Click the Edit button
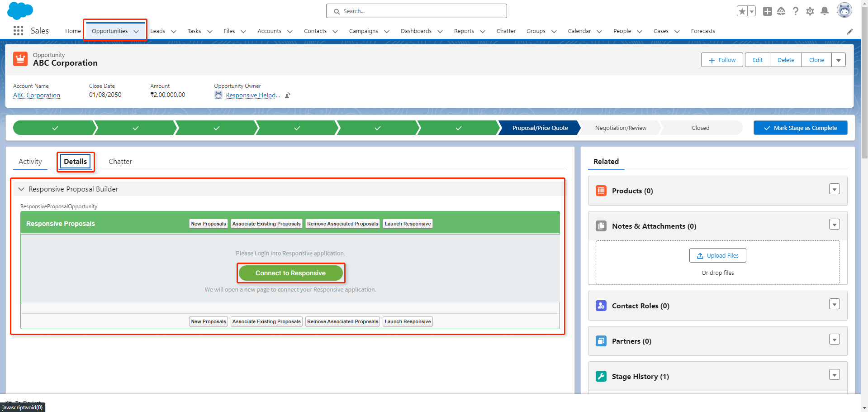Viewport: 868px width, 412px height. (758, 60)
